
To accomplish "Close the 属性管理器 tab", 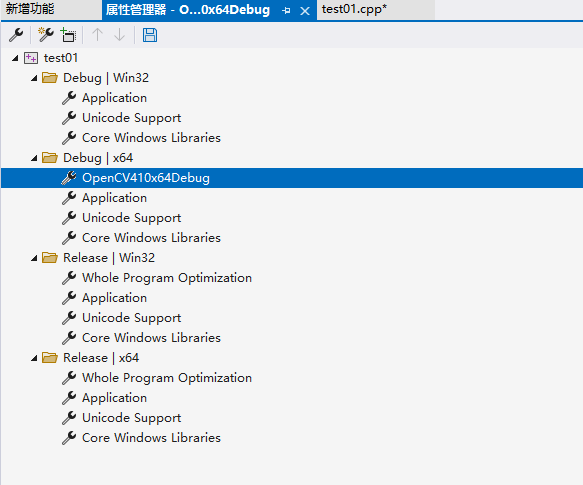I will (x=305, y=11).
